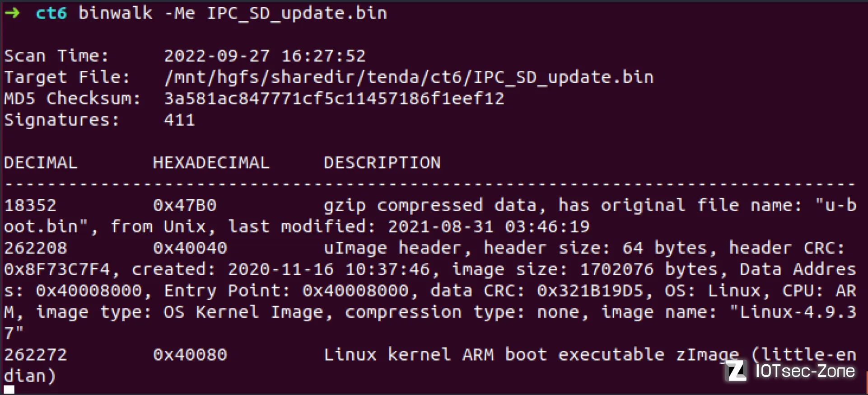Click the uImage header description text
Image resolution: width=868 pixels, height=395 pixels.
coord(392,248)
